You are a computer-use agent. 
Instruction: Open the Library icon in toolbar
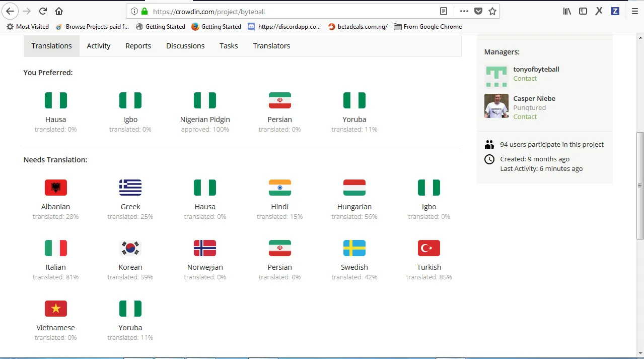[x=567, y=11]
